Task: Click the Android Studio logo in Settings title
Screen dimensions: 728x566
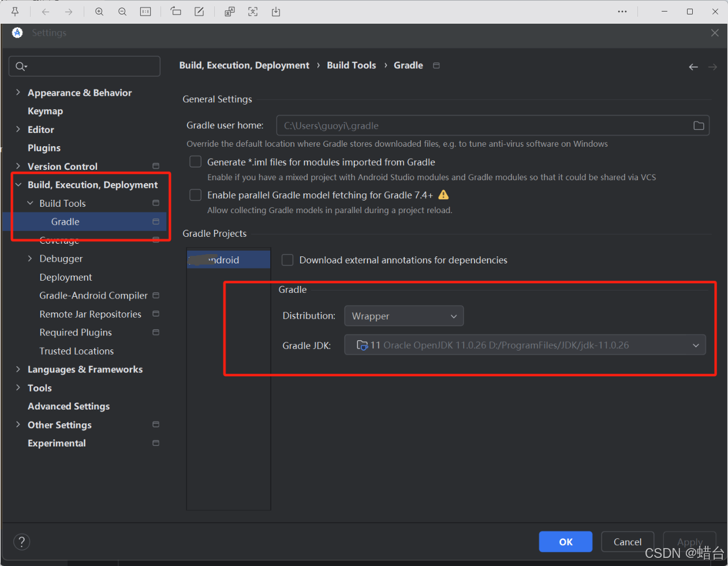Action: [x=17, y=33]
